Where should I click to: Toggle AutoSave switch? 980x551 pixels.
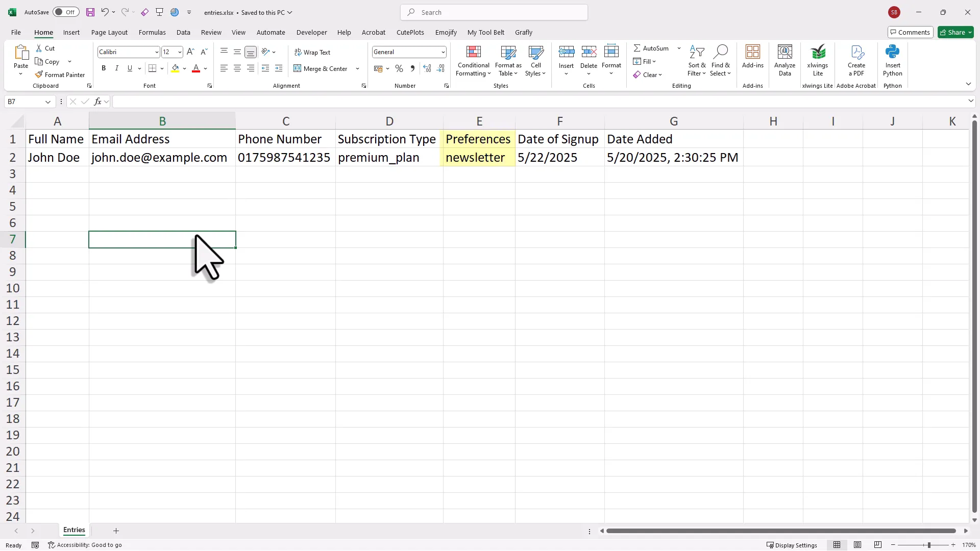click(66, 12)
